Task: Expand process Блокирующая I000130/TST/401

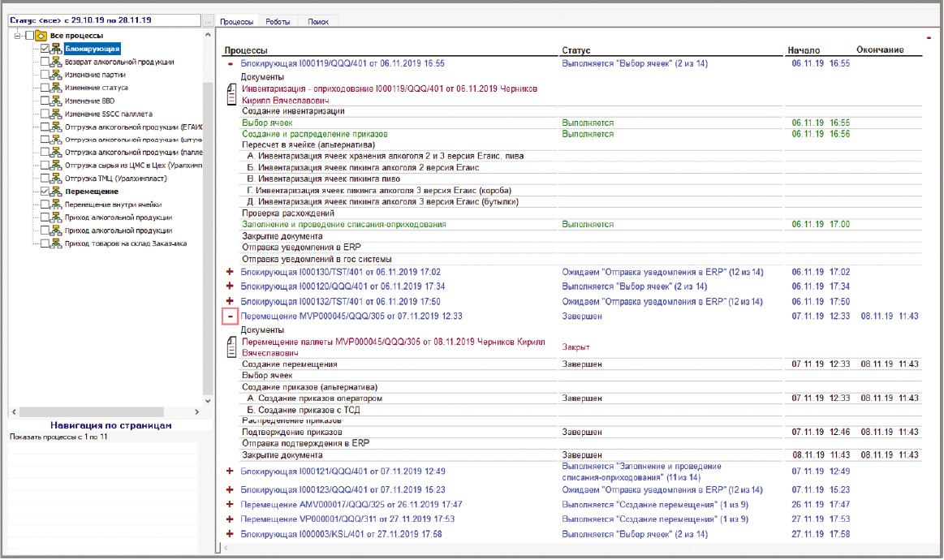Action: click(x=230, y=272)
